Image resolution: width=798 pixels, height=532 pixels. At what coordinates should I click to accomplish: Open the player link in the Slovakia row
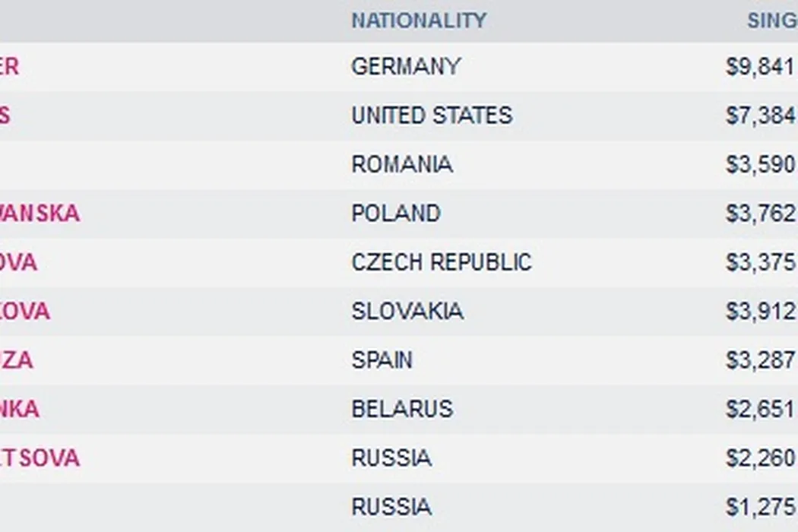pyautogui.click(x=24, y=311)
